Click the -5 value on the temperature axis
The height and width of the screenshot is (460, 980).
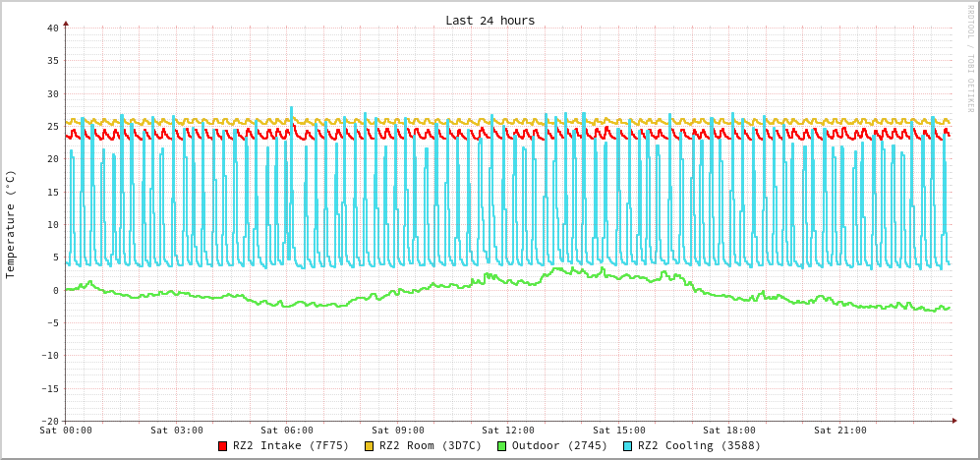[x=52, y=322]
